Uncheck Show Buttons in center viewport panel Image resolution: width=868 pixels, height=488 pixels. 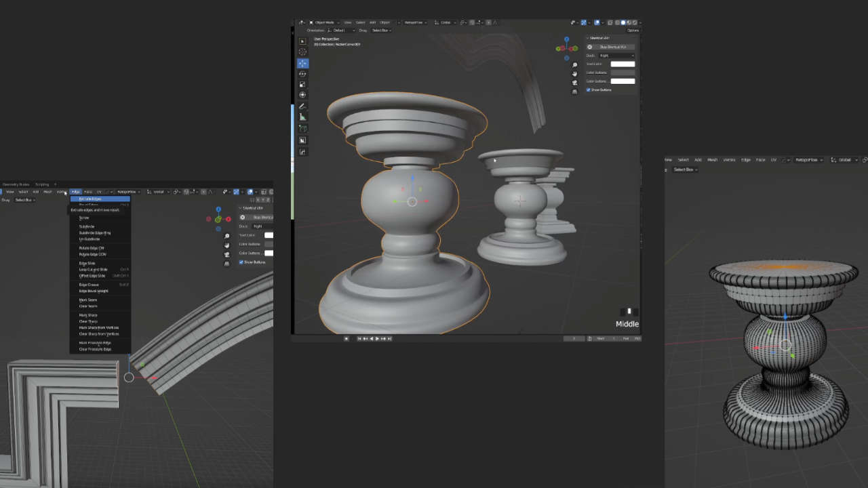pos(589,89)
